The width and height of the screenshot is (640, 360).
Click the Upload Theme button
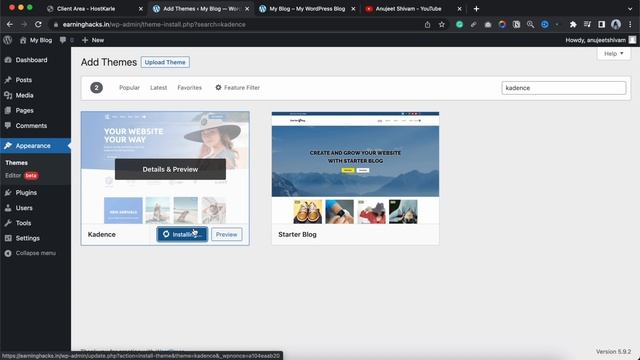(x=165, y=62)
